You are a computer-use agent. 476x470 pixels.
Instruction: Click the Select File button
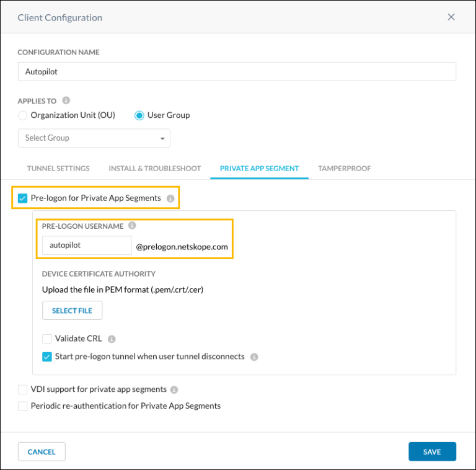pos(73,310)
